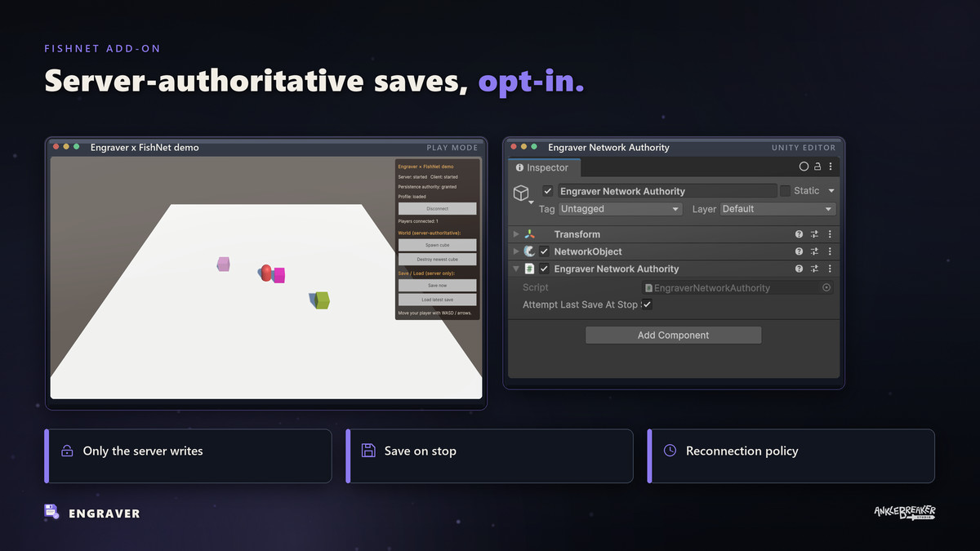This screenshot has height=551, width=980.
Task: Click the GameObject name field
Action: [667, 191]
